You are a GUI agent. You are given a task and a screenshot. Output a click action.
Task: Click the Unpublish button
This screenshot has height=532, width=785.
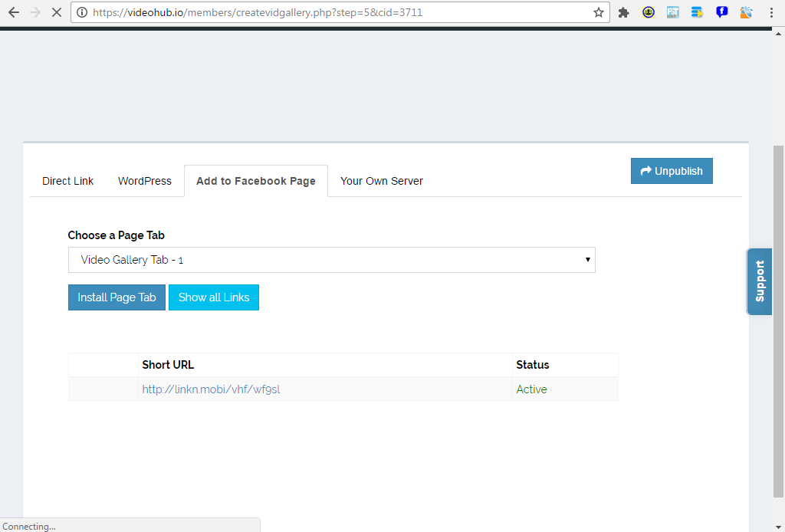(672, 171)
